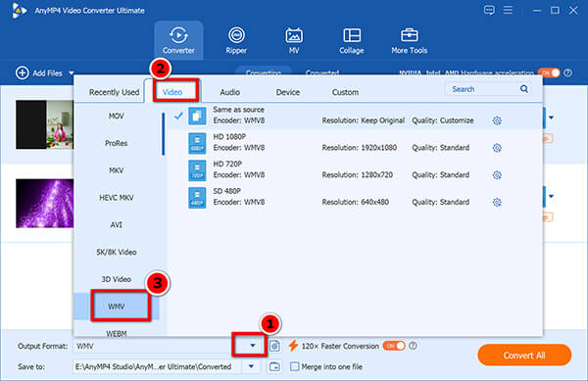Click the search magnifier icon
The height and width of the screenshot is (381, 588).
(x=524, y=89)
